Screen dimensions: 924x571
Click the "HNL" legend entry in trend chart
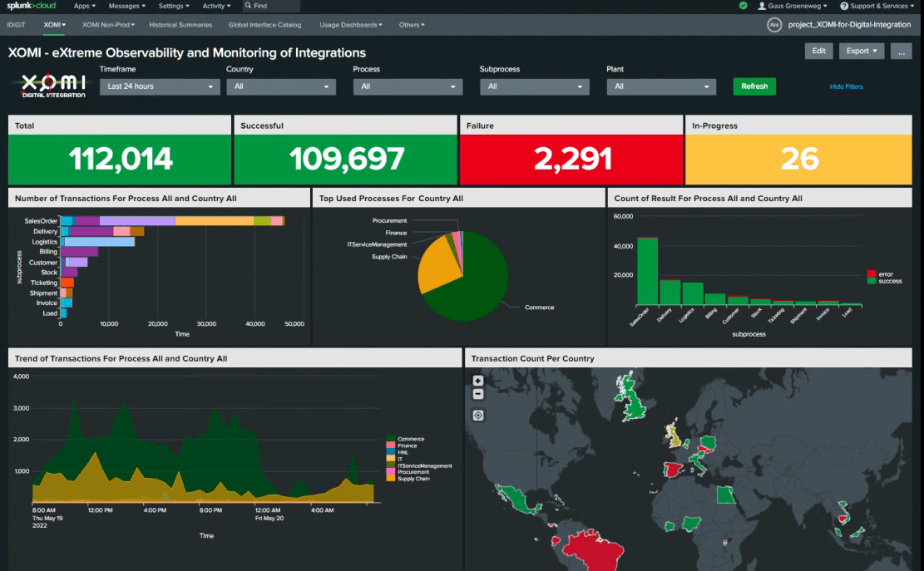tap(403, 452)
